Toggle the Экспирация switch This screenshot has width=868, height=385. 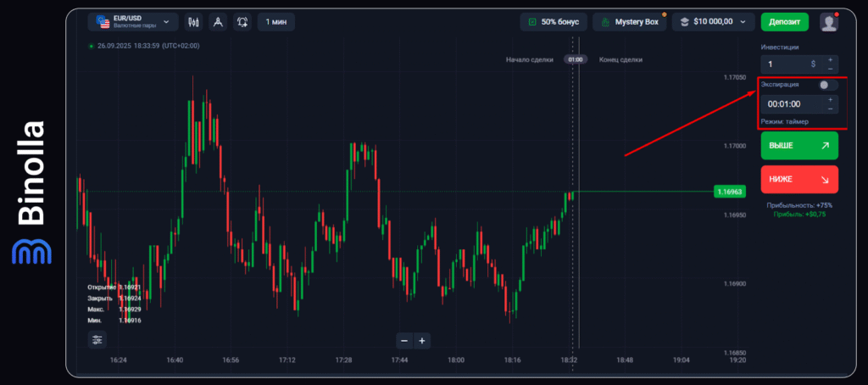point(827,85)
